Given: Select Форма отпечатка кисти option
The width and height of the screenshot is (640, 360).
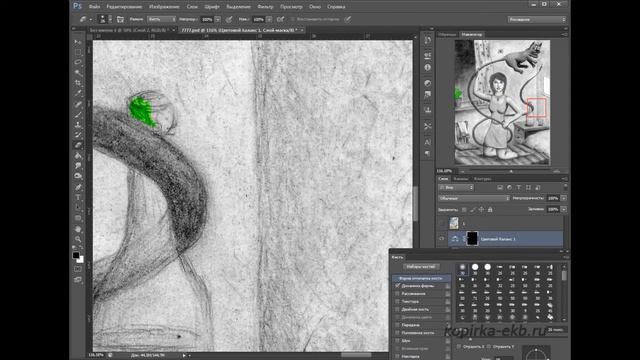Looking at the screenshot, I should tap(421, 278).
